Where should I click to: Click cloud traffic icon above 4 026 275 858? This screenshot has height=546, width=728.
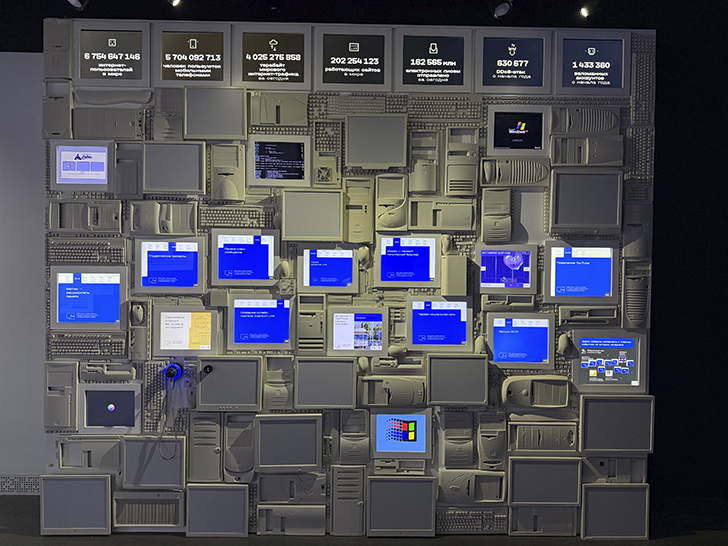tap(273, 45)
